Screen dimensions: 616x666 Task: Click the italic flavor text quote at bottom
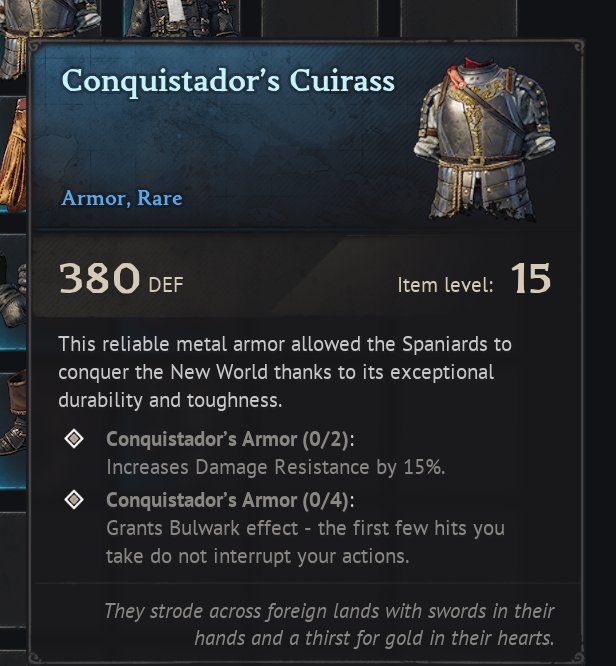click(330, 623)
